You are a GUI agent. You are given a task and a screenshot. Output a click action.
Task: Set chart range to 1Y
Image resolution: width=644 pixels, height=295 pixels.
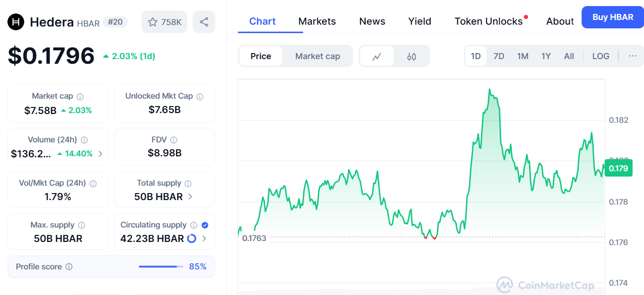pos(546,56)
